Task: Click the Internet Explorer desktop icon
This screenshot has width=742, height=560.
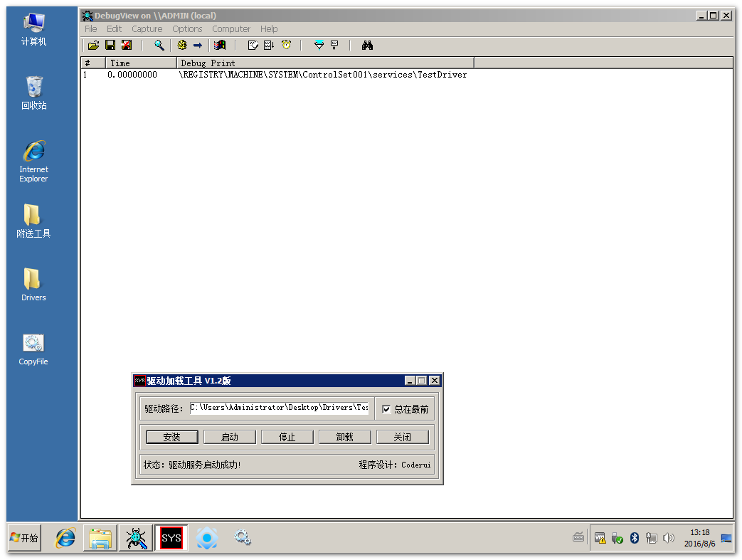Action: coord(33,162)
